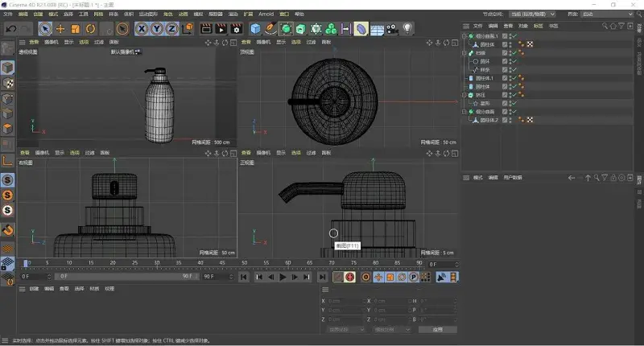Enable Polygon mode orange cube icon in the left sidebar

(8, 129)
